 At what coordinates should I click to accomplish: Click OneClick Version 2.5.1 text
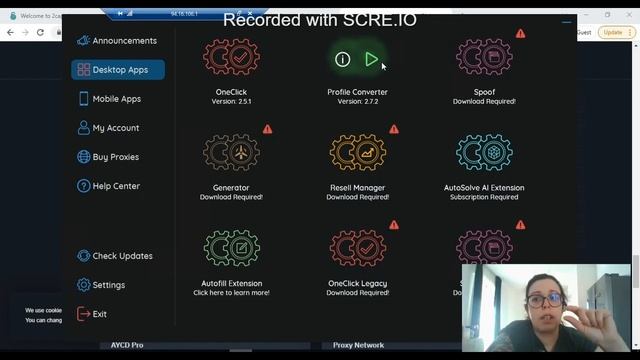click(231, 102)
